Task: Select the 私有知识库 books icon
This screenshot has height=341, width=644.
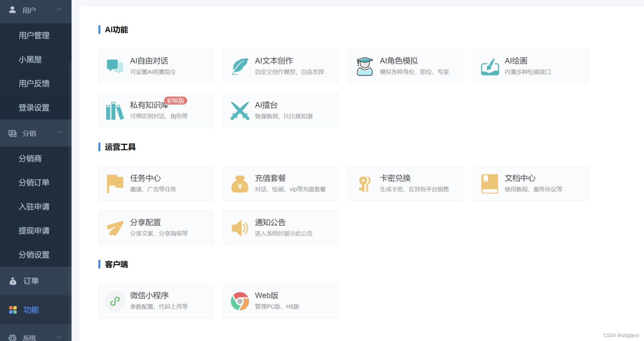Action: (x=114, y=110)
